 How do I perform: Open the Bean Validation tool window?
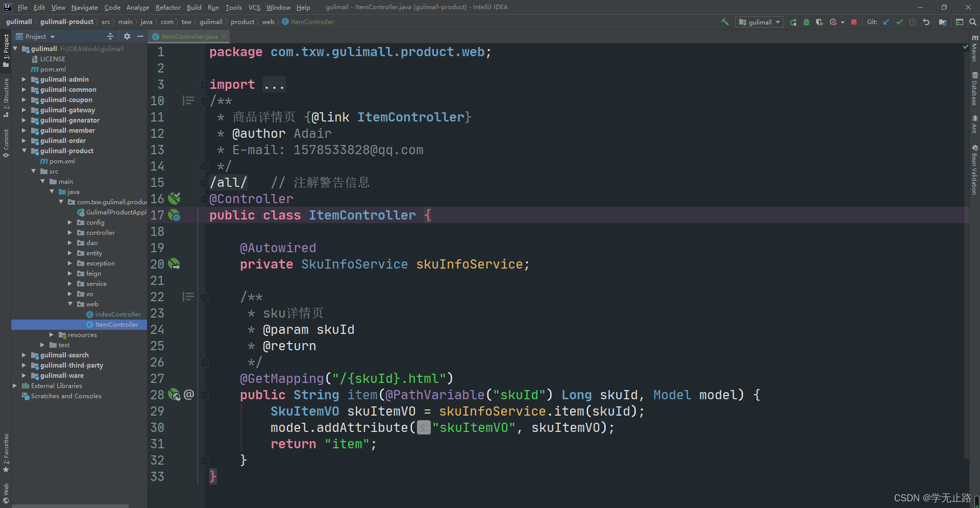pyautogui.click(x=974, y=170)
